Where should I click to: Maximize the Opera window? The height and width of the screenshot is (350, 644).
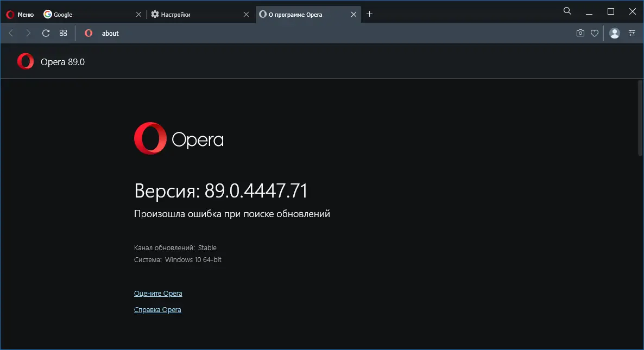point(611,12)
